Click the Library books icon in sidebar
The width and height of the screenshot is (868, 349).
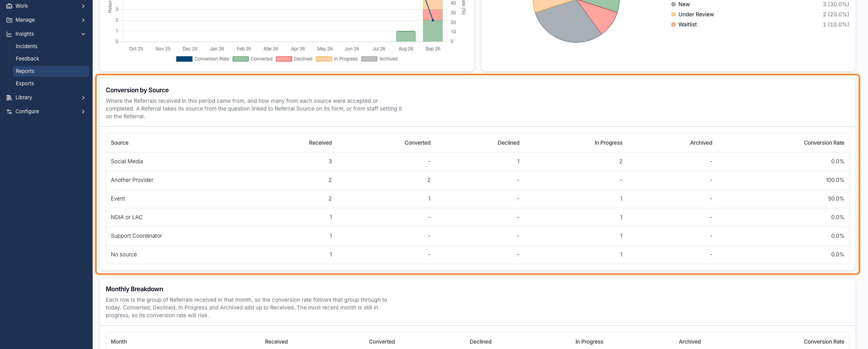click(9, 97)
